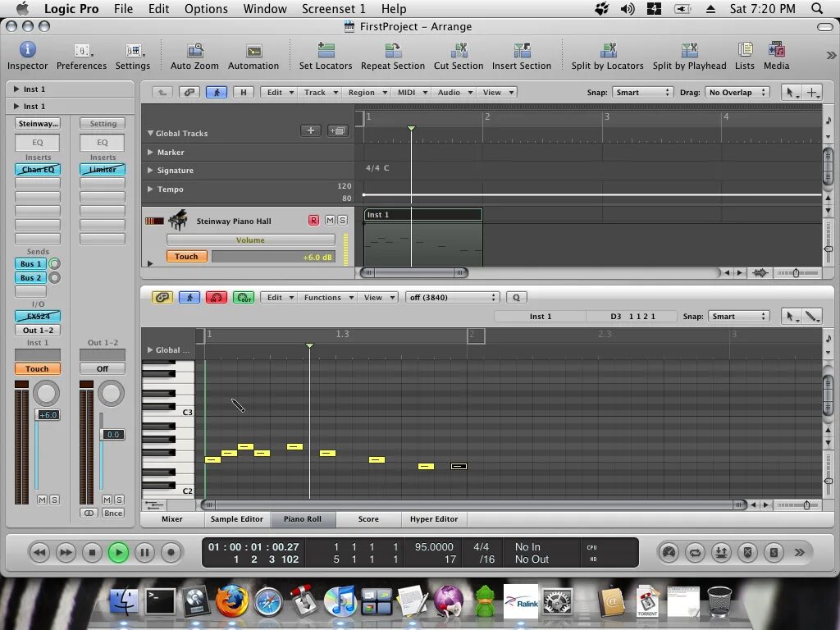Click the Auto Zoom icon
The height and width of the screenshot is (630, 840).
(195, 50)
